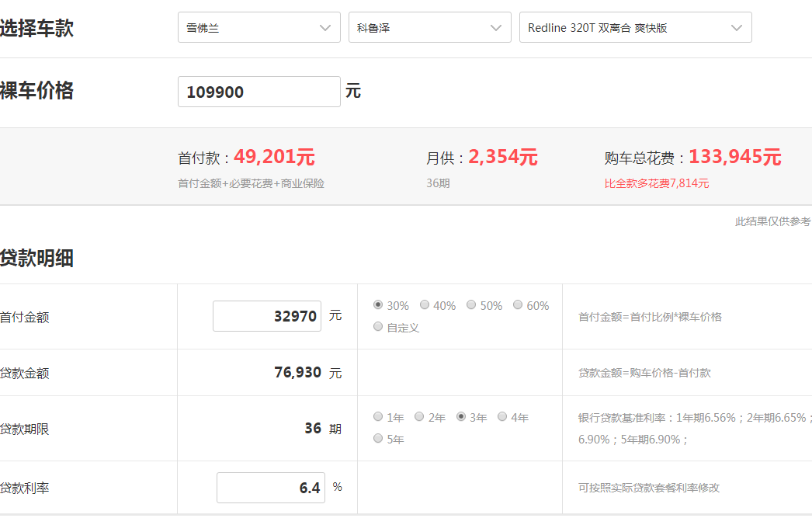Click the 可按照实际贷款套餐利率修改 note
812x532 pixels.
coord(649,488)
